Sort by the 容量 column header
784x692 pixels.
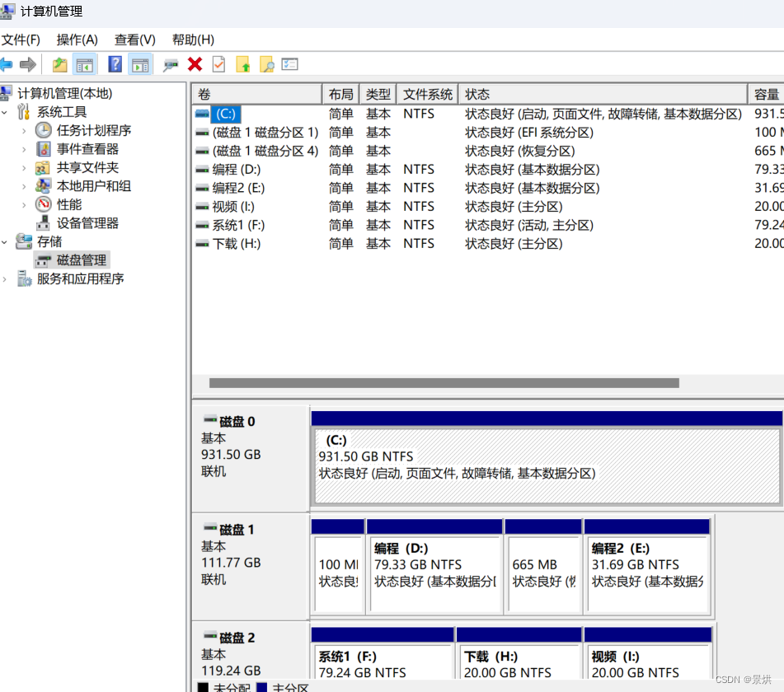pyautogui.click(x=767, y=94)
